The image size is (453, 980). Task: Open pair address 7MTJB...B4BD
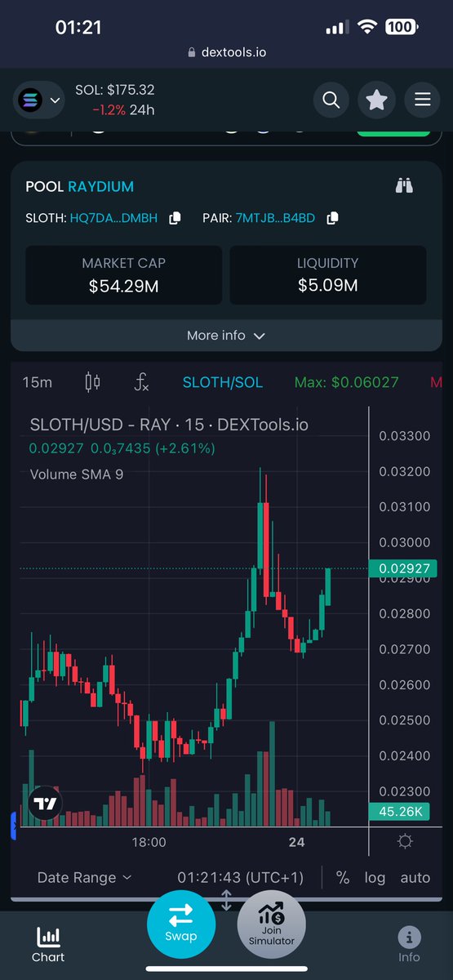[275, 218]
